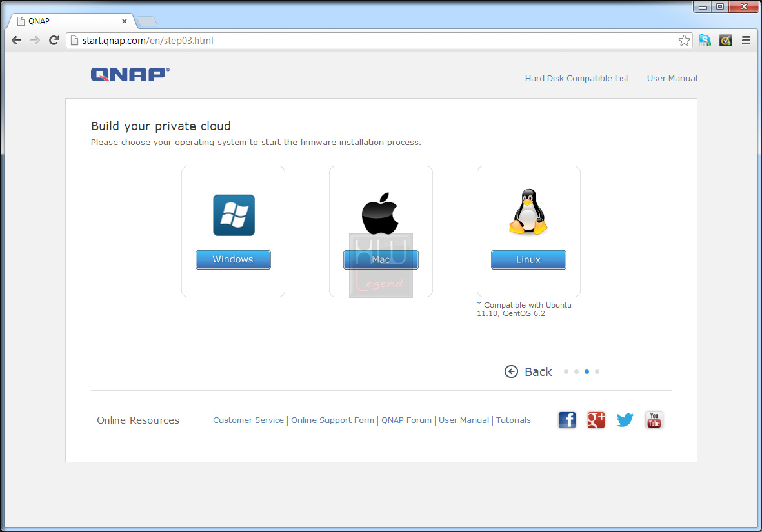Click the 'Compatible with Ubuntu' note
Screen dimensions: 762x532
(525, 309)
